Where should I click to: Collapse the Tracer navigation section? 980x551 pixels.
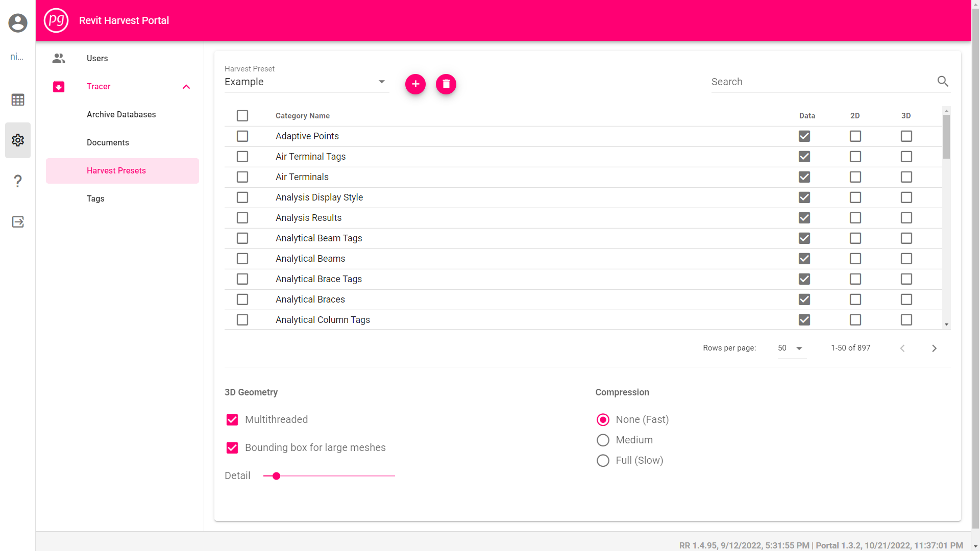186,86
